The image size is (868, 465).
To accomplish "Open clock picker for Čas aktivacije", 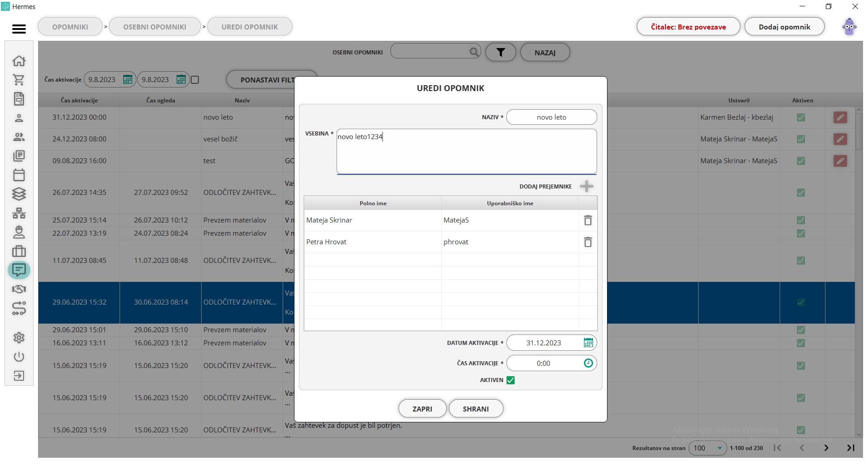I will [x=588, y=363].
